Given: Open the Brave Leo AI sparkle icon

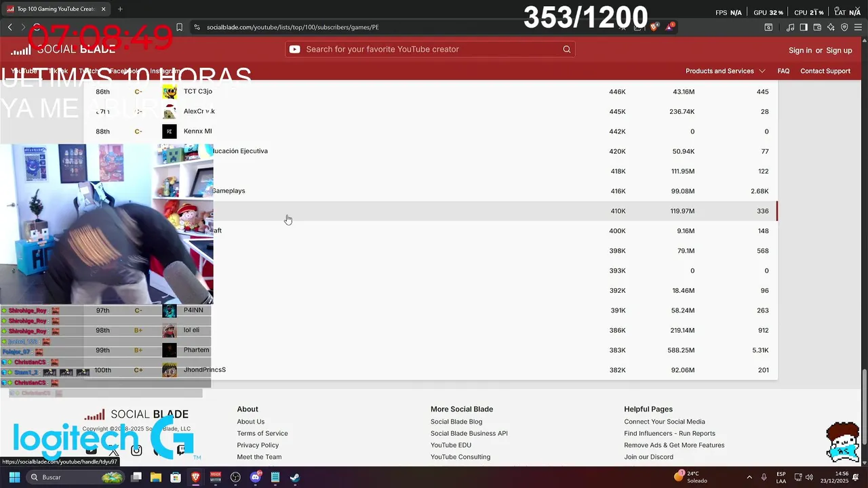Looking at the screenshot, I should (x=831, y=27).
